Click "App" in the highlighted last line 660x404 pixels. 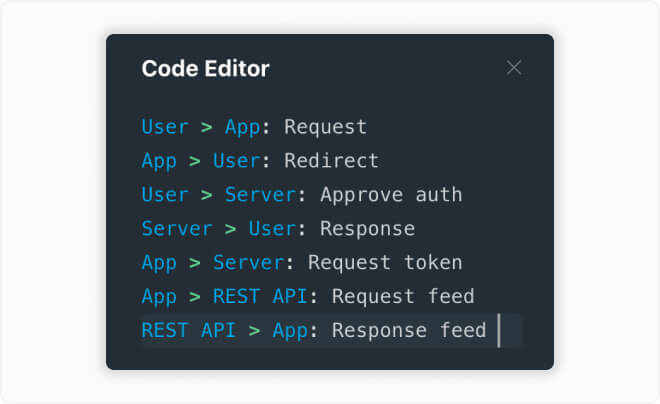290,331
